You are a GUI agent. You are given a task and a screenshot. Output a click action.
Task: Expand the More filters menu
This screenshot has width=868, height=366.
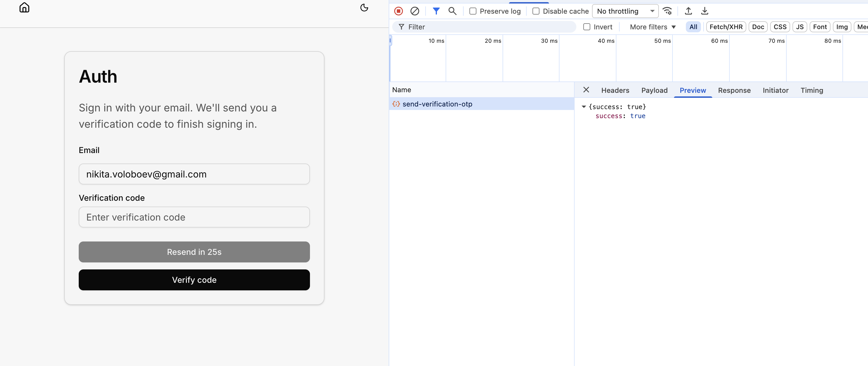click(x=652, y=27)
